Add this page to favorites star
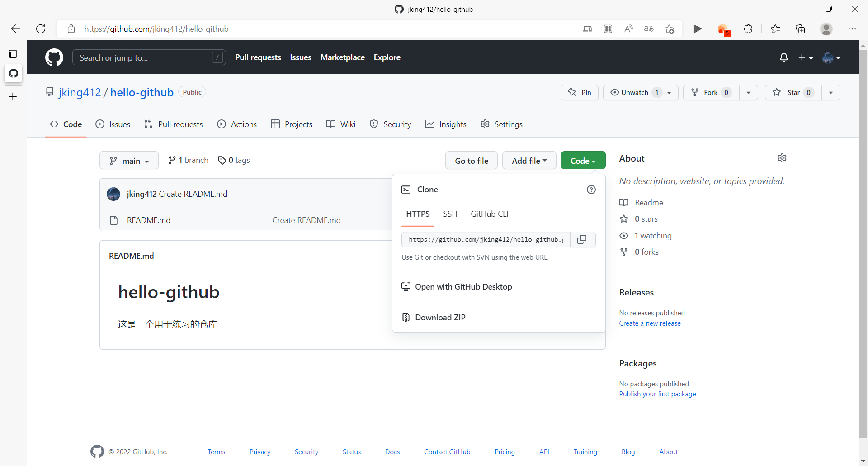This screenshot has width=868, height=466. click(x=670, y=29)
